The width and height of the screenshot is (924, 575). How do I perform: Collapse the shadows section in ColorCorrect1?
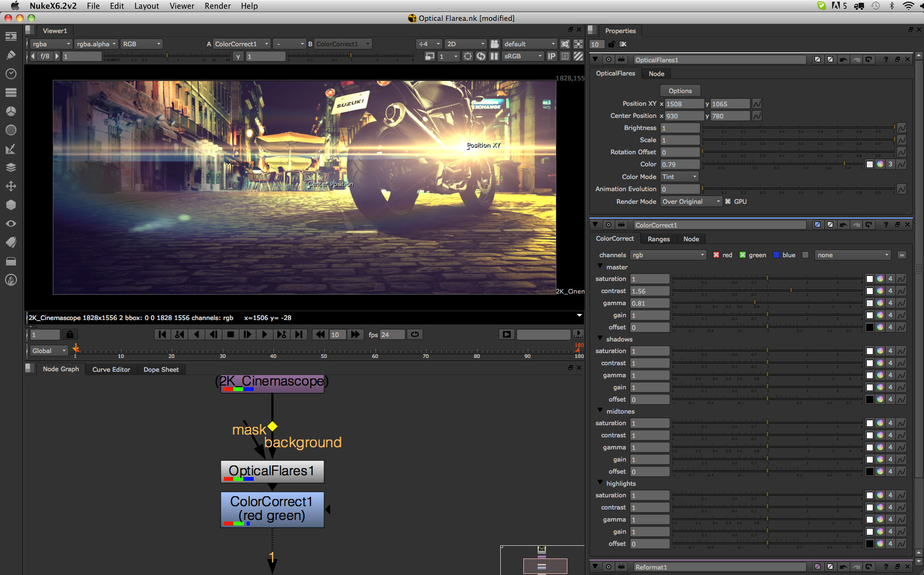599,339
